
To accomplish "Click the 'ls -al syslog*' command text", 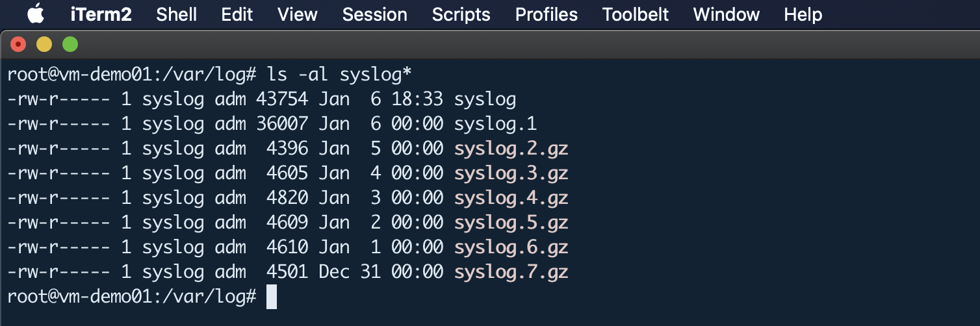I will (x=339, y=75).
